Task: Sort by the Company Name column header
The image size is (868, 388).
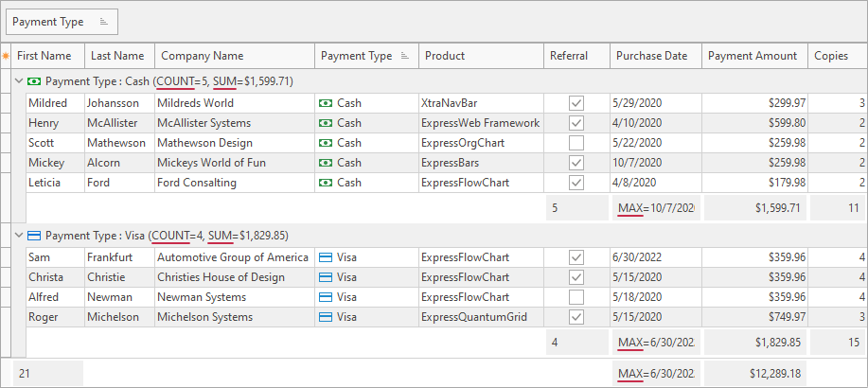Action: [x=235, y=56]
